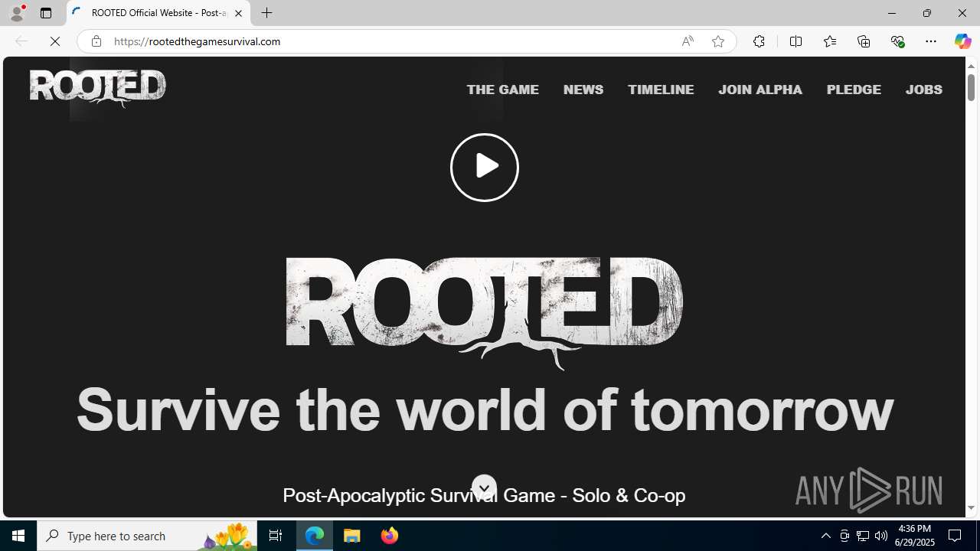Click scrollbar up arrow

(x=971, y=66)
